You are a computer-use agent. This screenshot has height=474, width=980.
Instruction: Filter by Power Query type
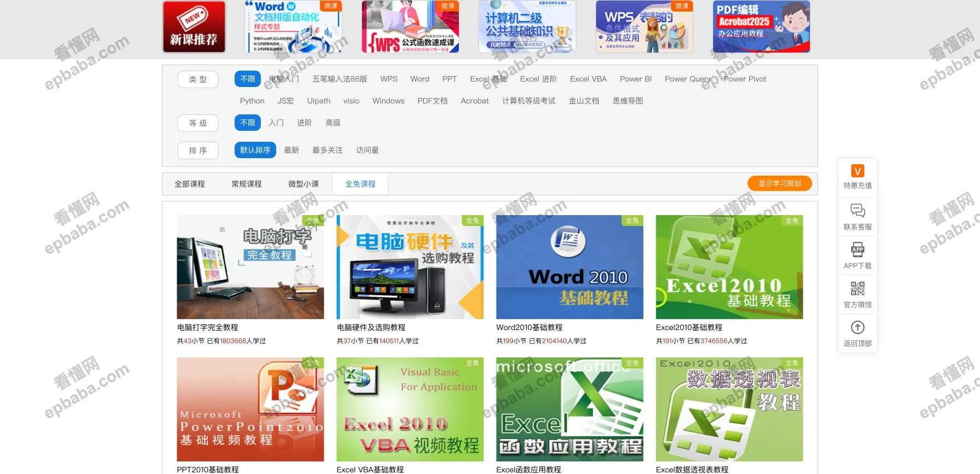point(687,79)
